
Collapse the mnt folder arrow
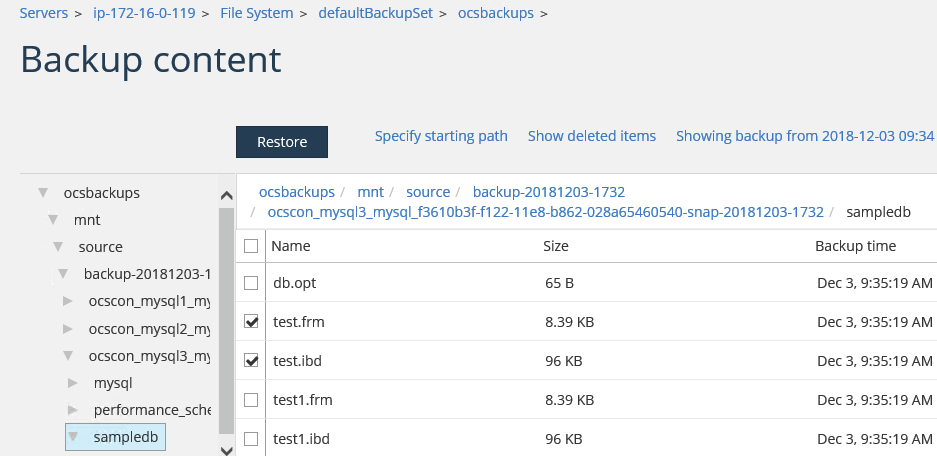[x=53, y=220]
